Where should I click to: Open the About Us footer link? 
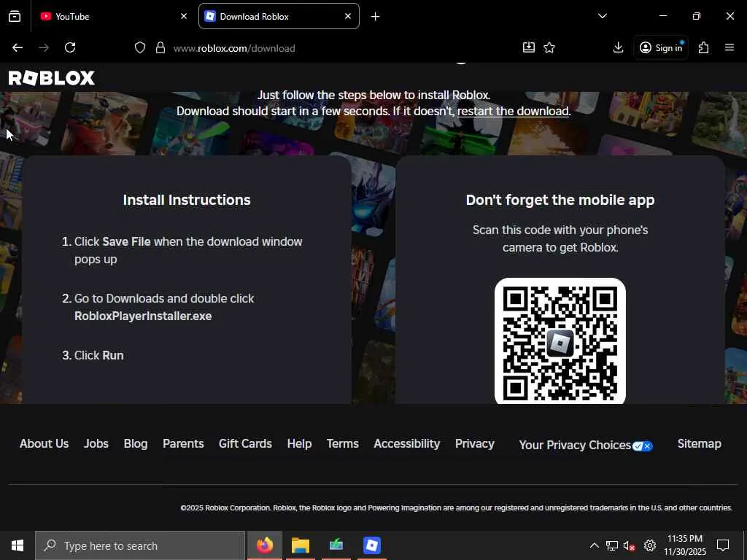(x=44, y=444)
